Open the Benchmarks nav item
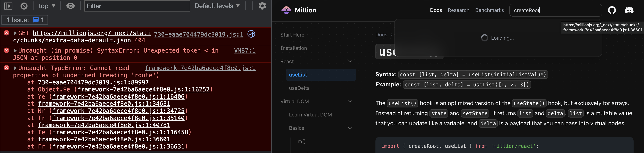The height and width of the screenshot is (153, 644). click(x=490, y=10)
